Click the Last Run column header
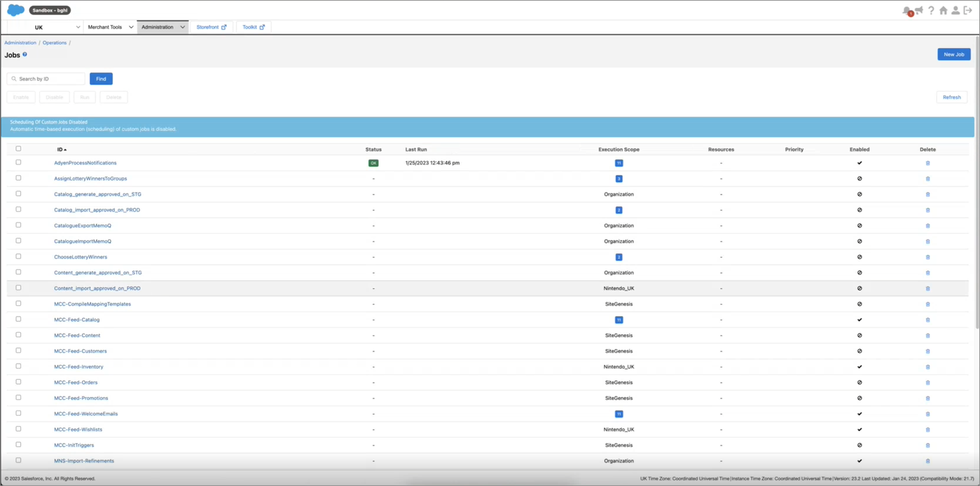The width and height of the screenshot is (980, 486). (416, 149)
